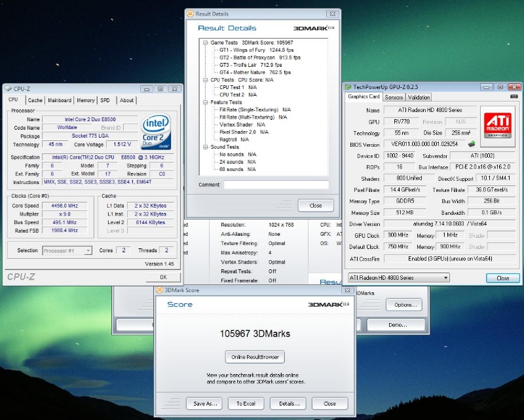524x420 pixels.
Task: Click the CPU Name field Intel Core 2 Duo E8500
Action: click(90, 119)
